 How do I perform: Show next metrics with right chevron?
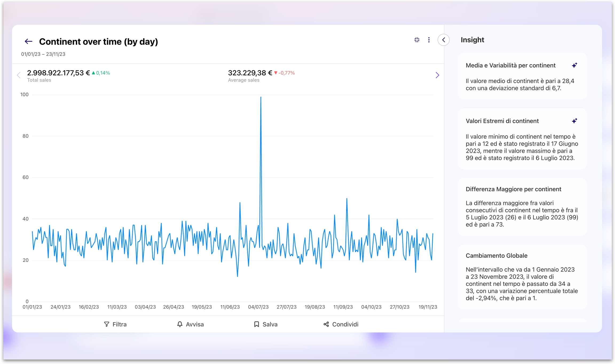click(x=437, y=75)
